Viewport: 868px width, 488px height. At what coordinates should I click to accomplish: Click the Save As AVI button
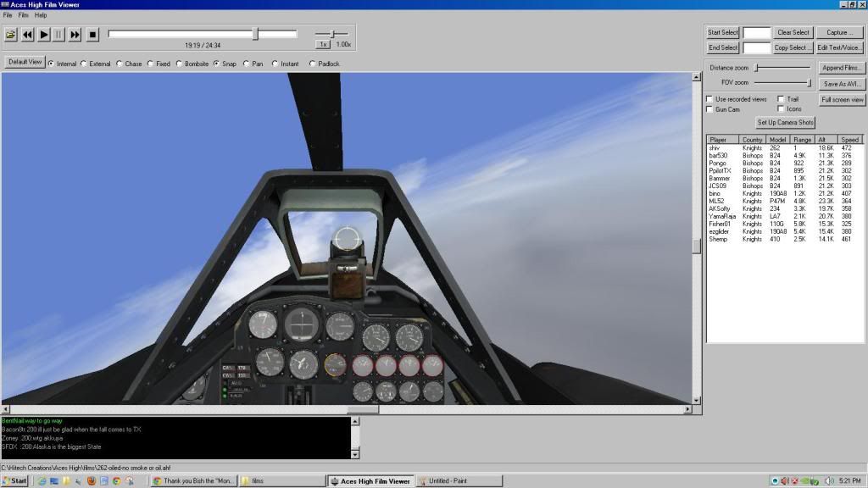point(842,84)
